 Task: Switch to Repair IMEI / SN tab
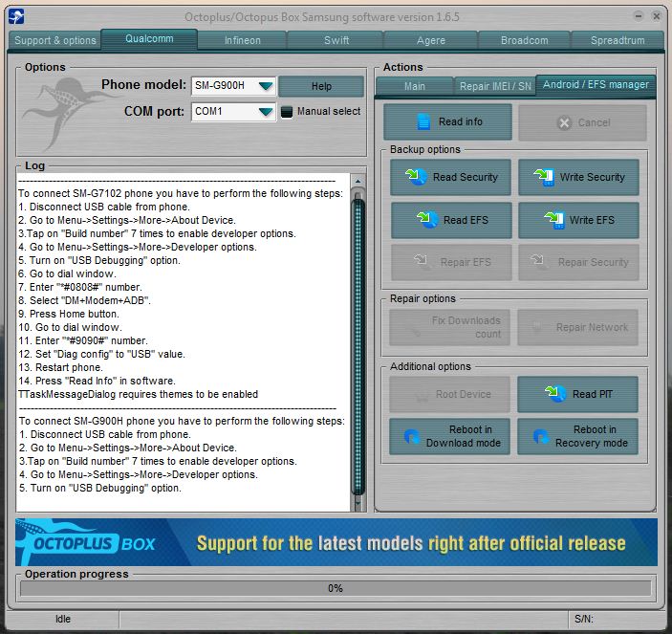coord(495,86)
